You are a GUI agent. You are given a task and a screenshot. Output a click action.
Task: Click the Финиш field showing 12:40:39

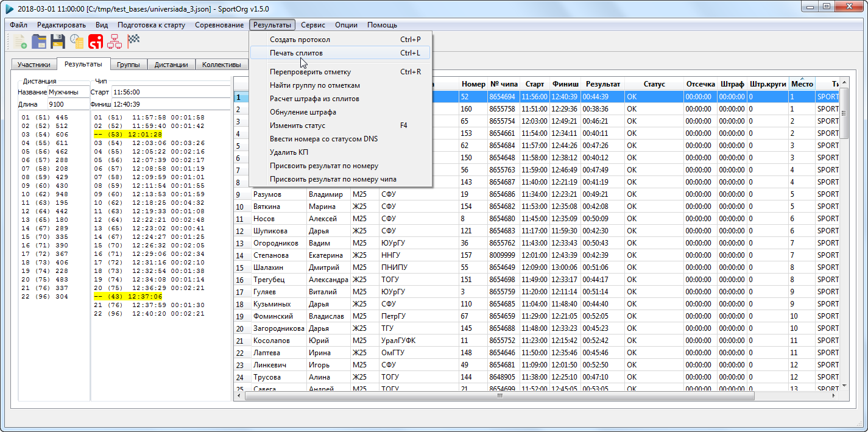point(171,104)
